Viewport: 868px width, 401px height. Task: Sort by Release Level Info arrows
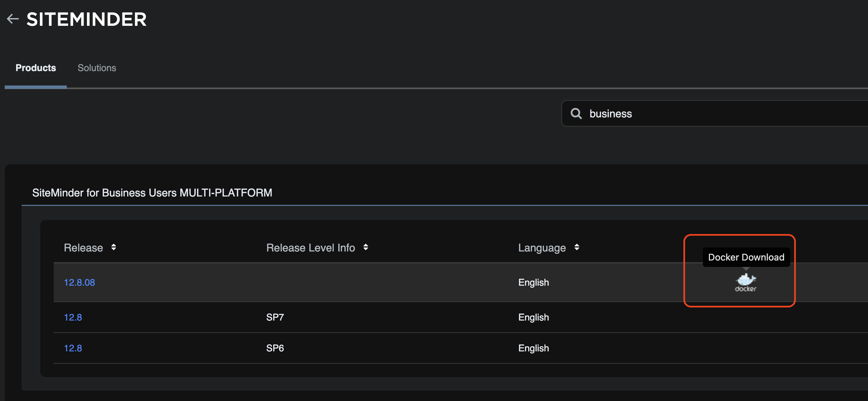[366, 247]
